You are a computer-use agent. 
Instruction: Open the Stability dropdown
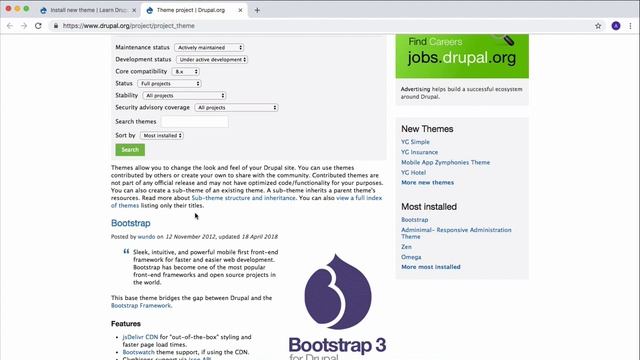pos(184,96)
